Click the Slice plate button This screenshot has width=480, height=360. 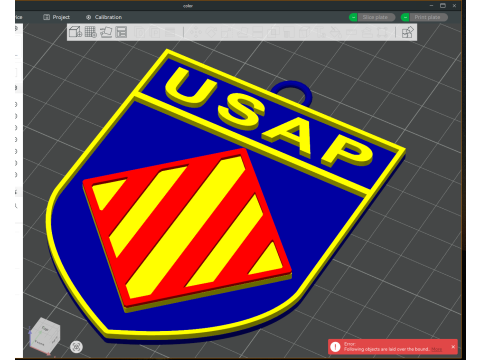click(x=376, y=17)
